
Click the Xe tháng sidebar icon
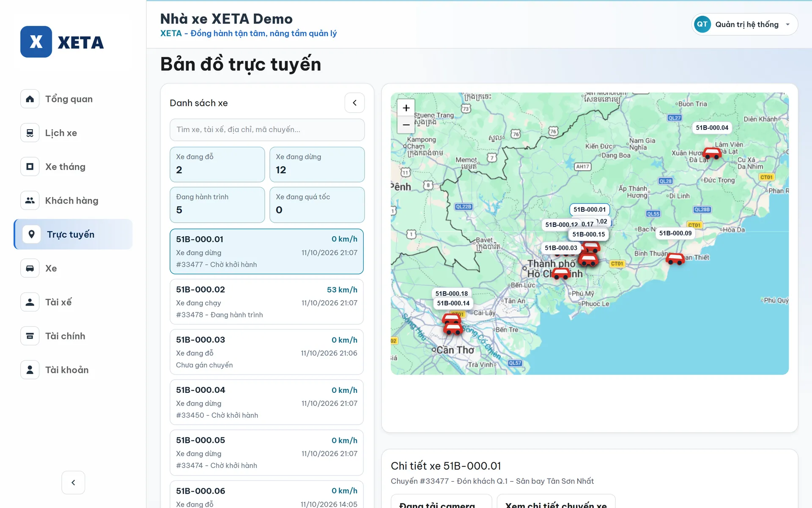pos(30,167)
